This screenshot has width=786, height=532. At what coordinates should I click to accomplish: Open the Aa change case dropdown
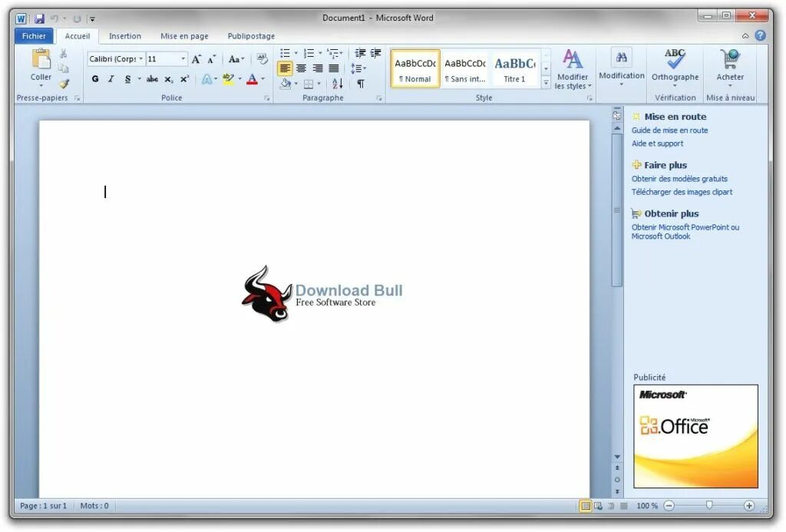236,59
